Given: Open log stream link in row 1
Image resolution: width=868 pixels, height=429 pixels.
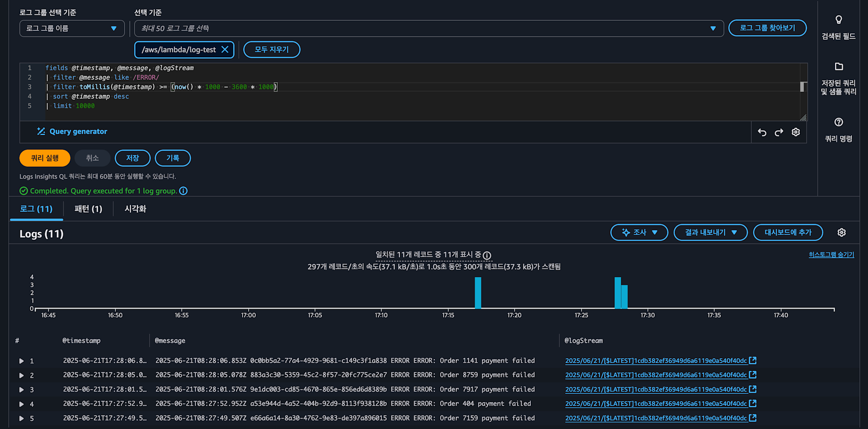Looking at the screenshot, I should pos(656,361).
